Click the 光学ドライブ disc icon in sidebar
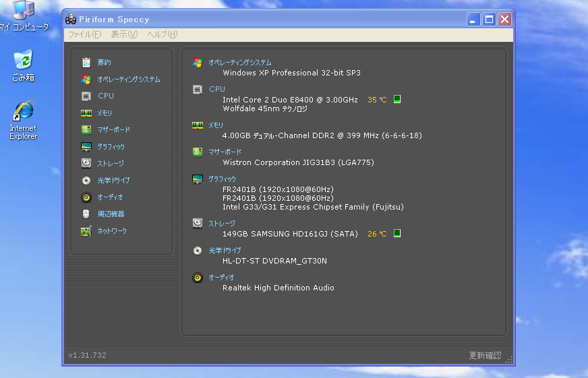 [86, 180]
